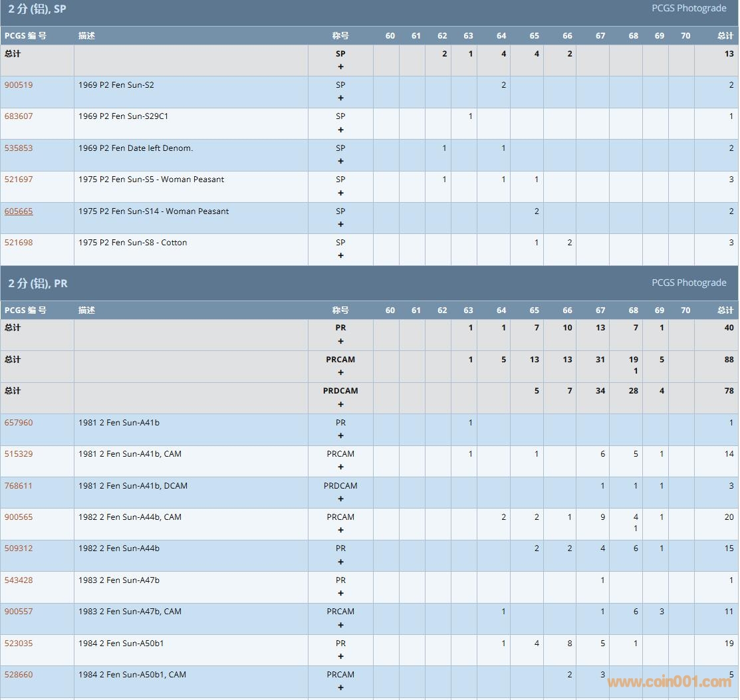The height and width of the screenshot is (700, 740).
Task: Expand plus under SP total row
Action: tap(340, 66)
